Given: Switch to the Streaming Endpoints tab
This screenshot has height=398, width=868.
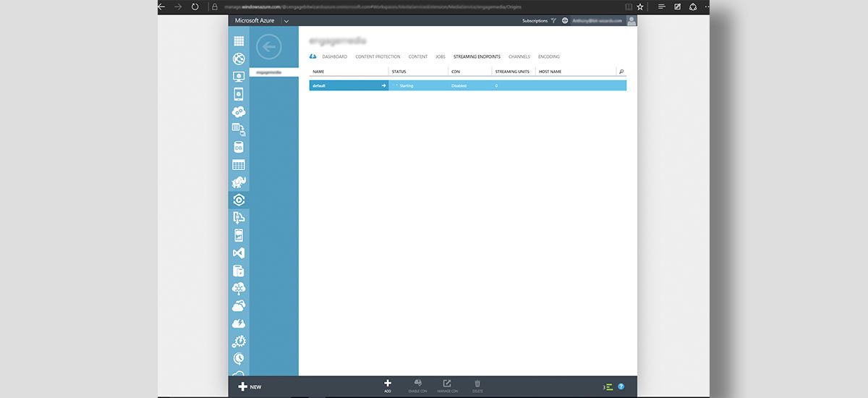Looking at the screenshot, I should tap(477, 56).
